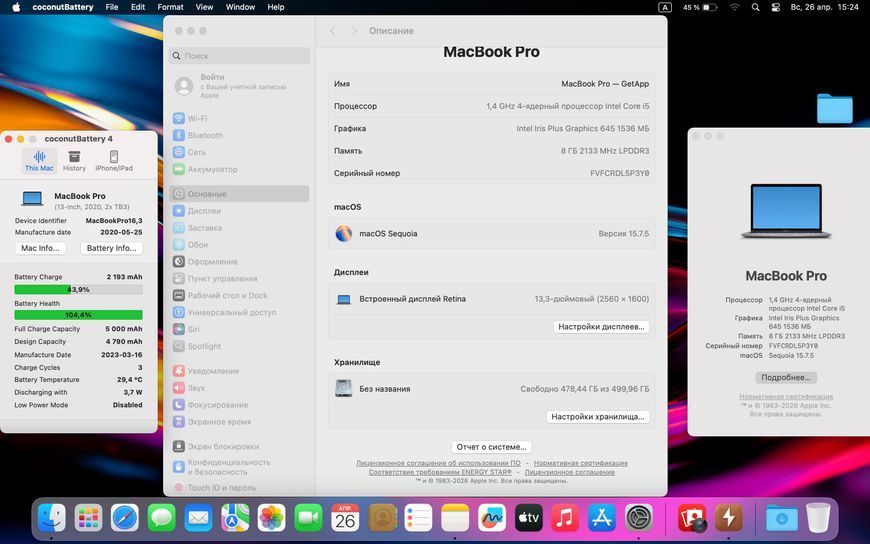The height and width of the screenshot is (544, 870).
Task: Open the View menu
Action: 204,7
